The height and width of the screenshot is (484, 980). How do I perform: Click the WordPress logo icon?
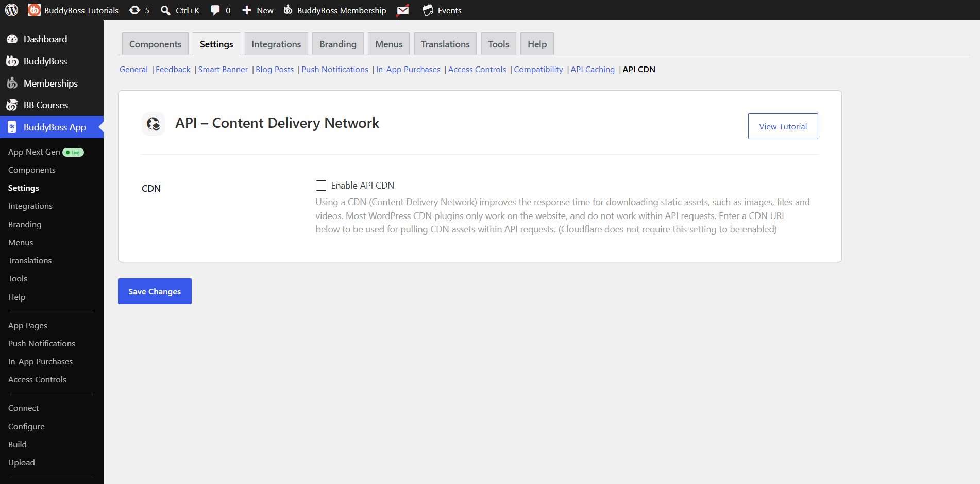(11, 10)
